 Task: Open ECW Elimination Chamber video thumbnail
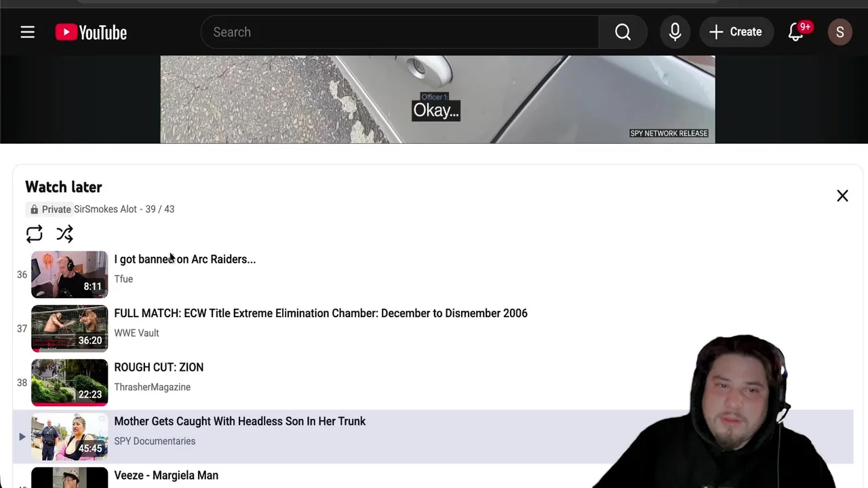click(x=69, y=329)
